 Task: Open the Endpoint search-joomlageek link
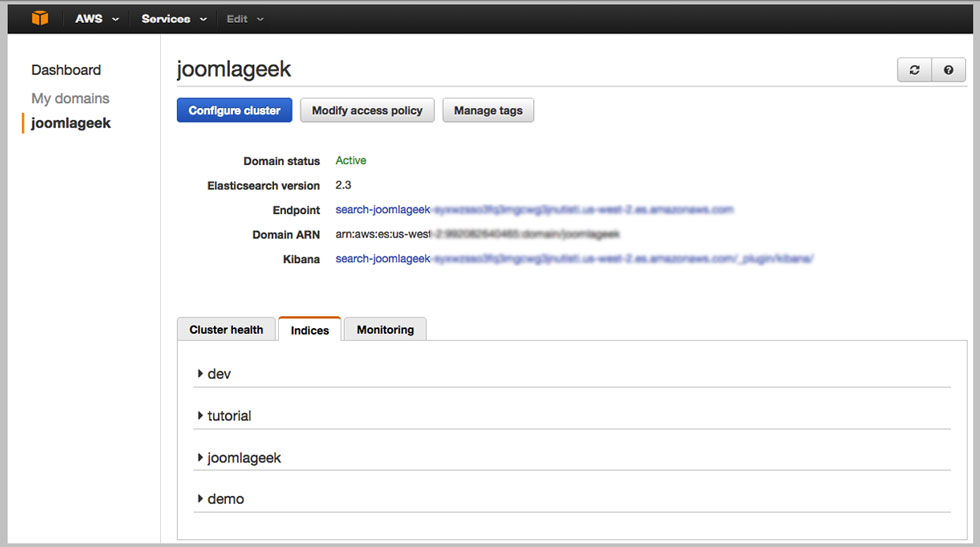[534, 209]
